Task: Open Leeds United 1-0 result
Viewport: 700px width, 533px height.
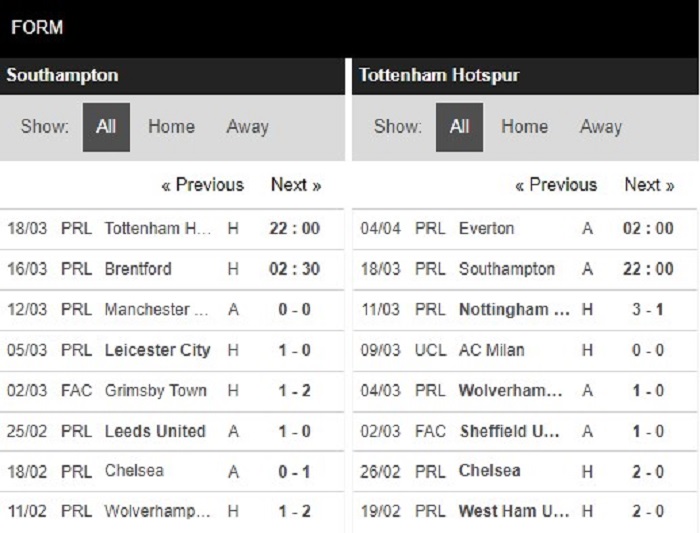Action: point(172,432)
